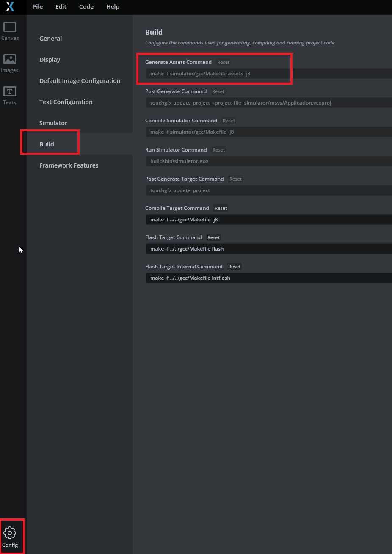Reset the Compile Target Command

[221, 208]
